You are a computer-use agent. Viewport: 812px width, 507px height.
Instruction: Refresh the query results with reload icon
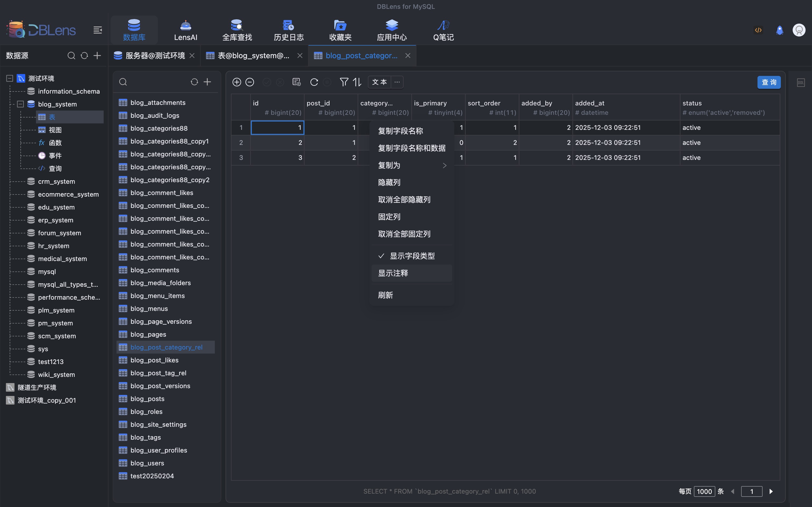click(x=314, y=82)
